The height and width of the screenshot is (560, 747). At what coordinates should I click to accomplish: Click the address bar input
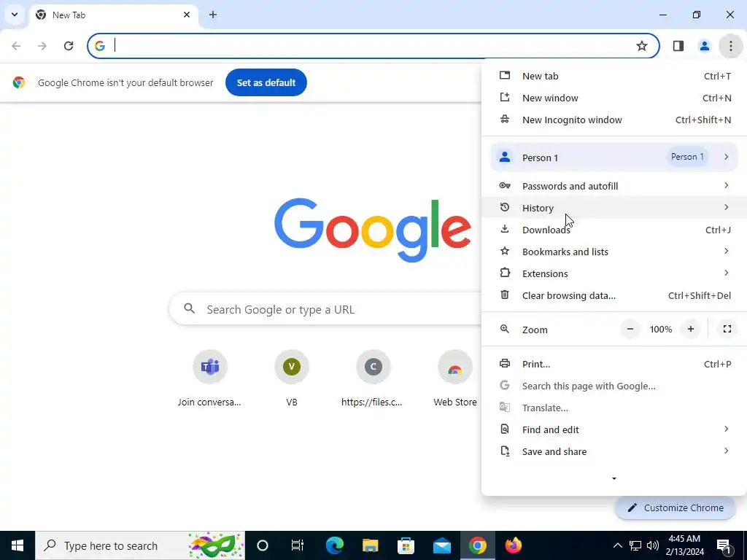[x=371, y=46]
